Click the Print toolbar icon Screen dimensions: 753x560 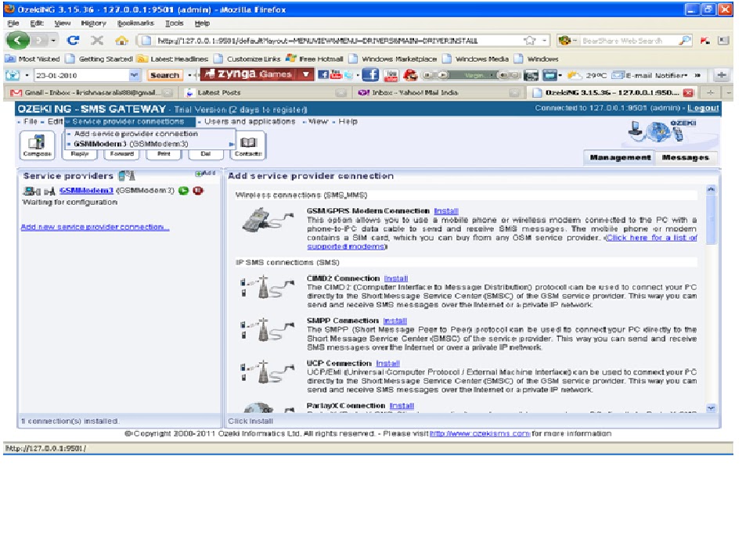click(x=164, y=153)
